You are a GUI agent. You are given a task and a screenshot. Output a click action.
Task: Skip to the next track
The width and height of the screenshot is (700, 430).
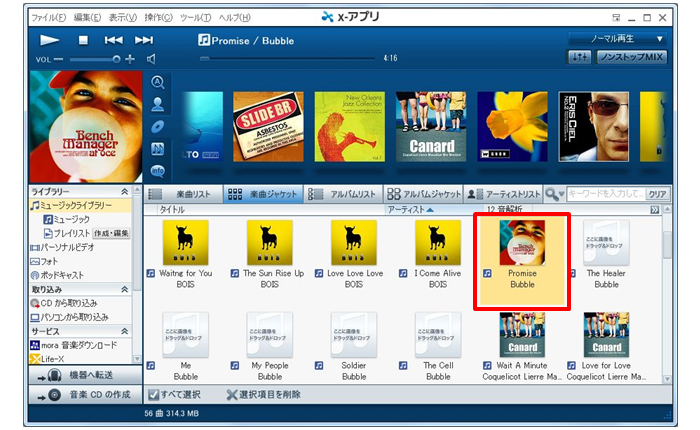pyautogui.click(x=144, y=40)
